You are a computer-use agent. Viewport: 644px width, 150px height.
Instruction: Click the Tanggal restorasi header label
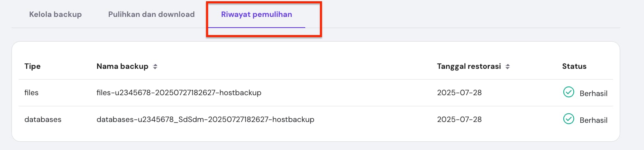(x=469, y=66)
